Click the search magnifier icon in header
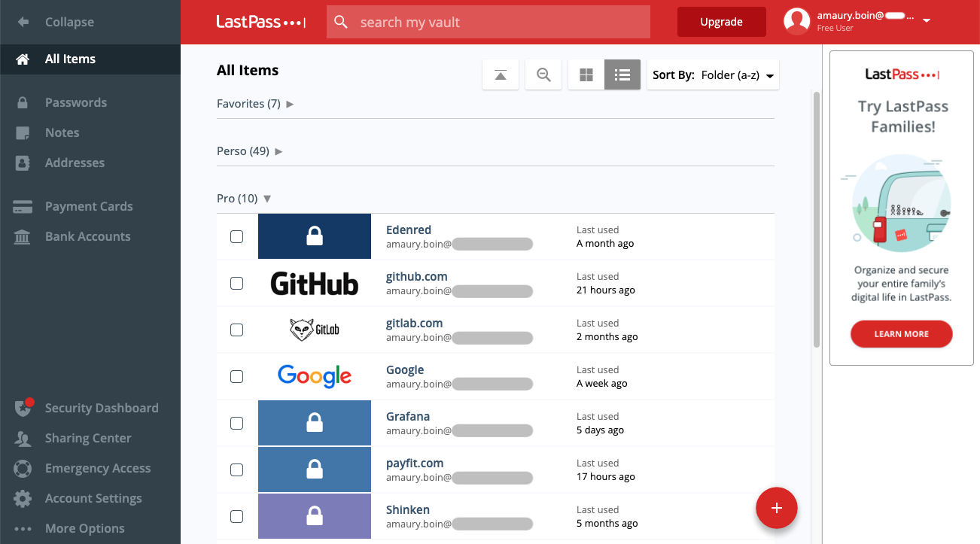The width and height of the screenshot is (980, 544). (341, 22)
